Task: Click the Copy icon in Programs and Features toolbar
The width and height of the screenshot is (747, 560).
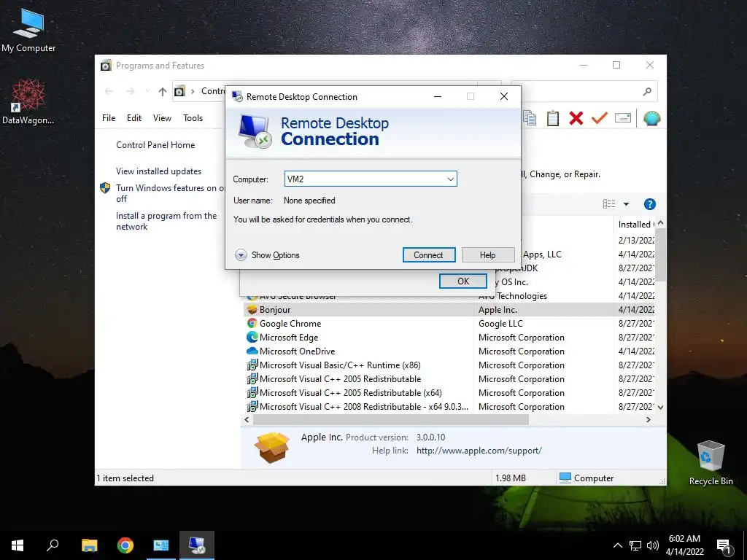Action: coord(530,118)
